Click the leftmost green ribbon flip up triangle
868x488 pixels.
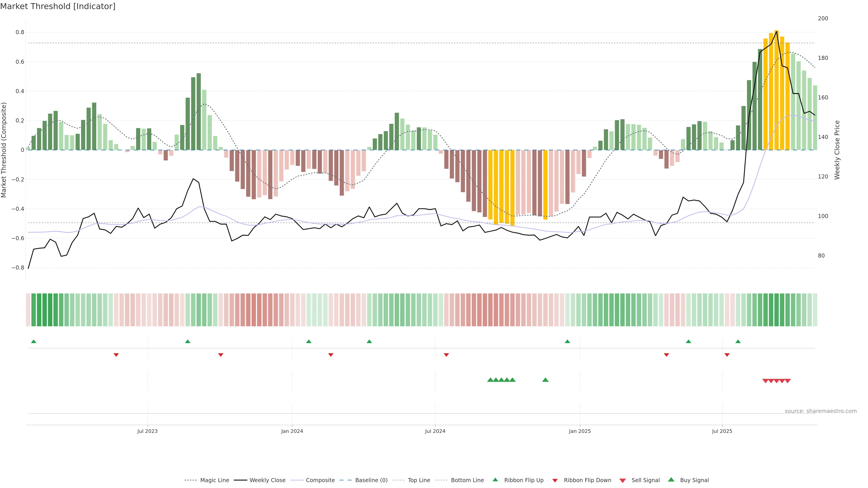pyautogui.click(x=33, y=342)
